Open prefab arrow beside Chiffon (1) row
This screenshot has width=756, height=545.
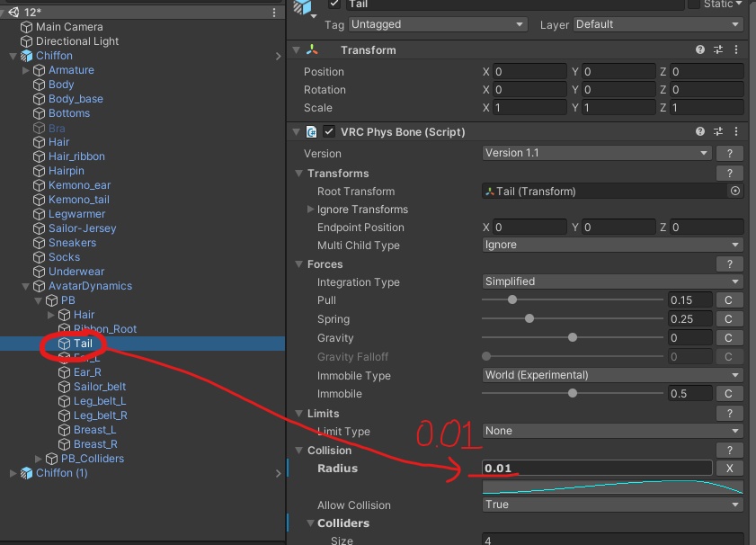278,474
